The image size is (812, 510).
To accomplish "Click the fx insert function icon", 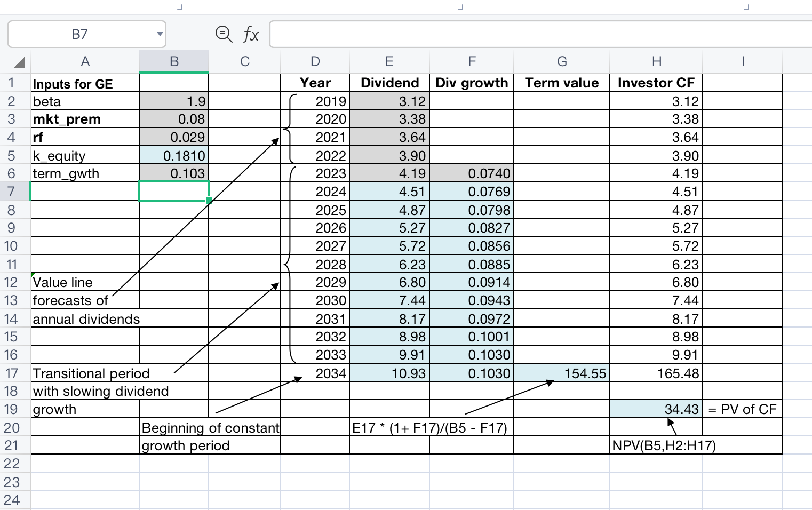I will click(x=251, y=35).
